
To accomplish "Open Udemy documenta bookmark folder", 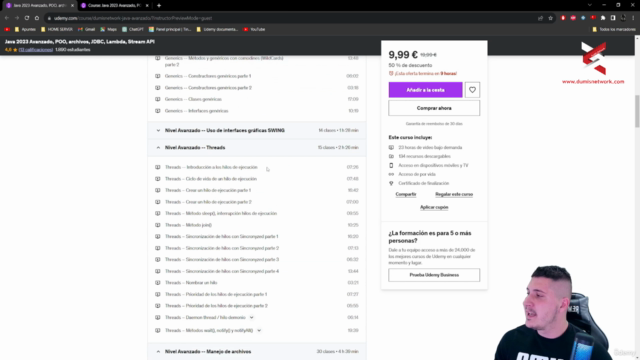I will pos(217,29).
